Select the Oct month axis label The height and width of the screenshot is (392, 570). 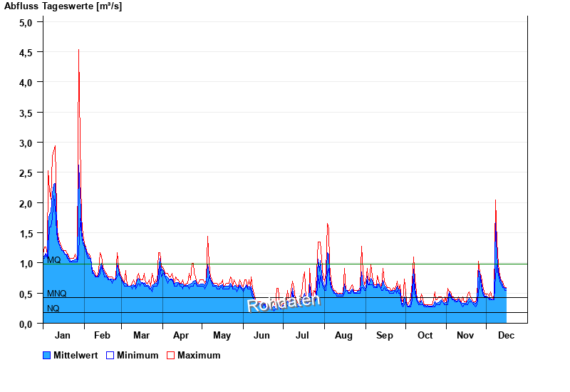point(425,336)
